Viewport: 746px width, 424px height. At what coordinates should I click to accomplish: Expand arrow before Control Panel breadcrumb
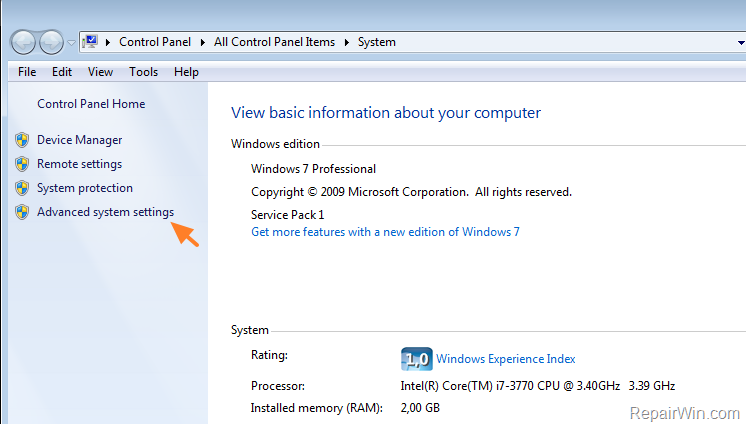pos(108,42)
